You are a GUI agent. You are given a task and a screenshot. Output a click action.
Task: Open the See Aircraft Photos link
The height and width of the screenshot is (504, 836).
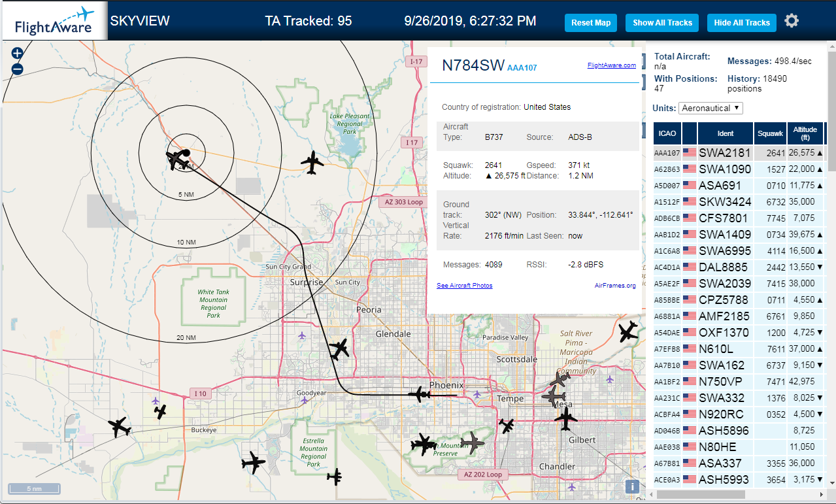[x=464, y=286]
